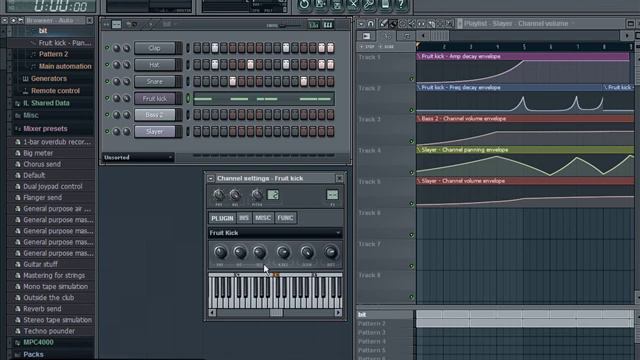Open the Playlist menu dropdown arrow
Viewport: 640px width, 360px height.
pyautogui.click(x=361, y=24)
